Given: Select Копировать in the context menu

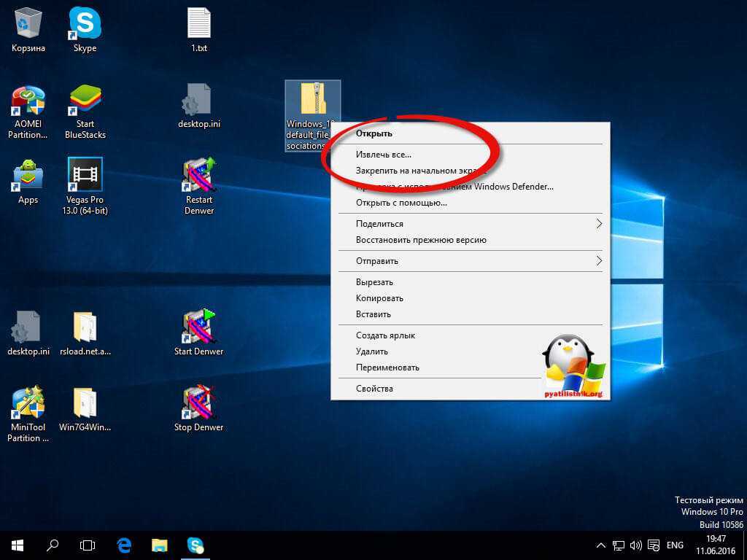Looking at the screenshot, I should pos(379,298).
